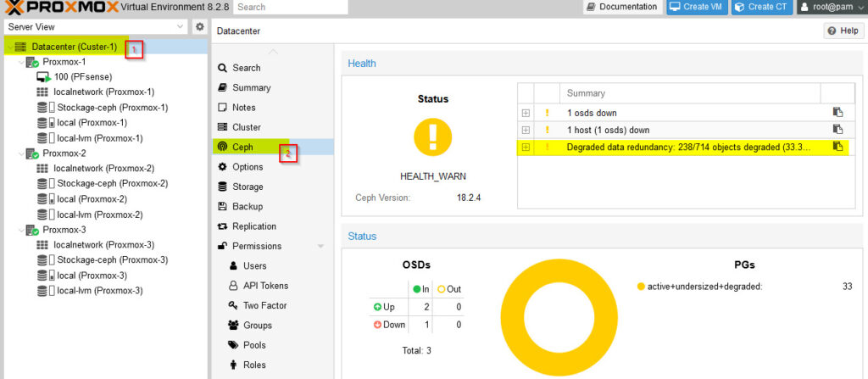The image size is (868, 379).
Task: Collapse the Datacenter tree node
Action: pyautogui.click(x=10, y=47)
